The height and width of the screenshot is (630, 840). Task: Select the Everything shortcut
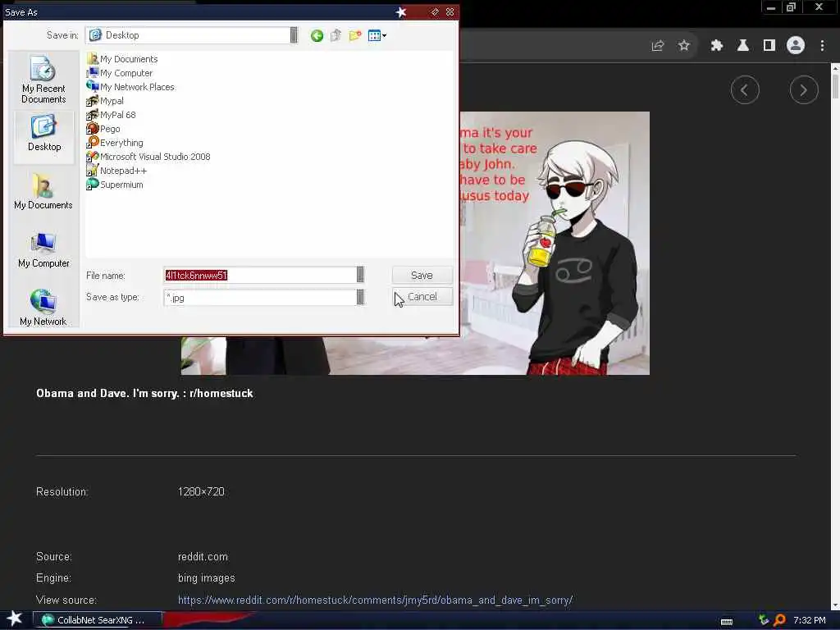click(x=115, y=143)
